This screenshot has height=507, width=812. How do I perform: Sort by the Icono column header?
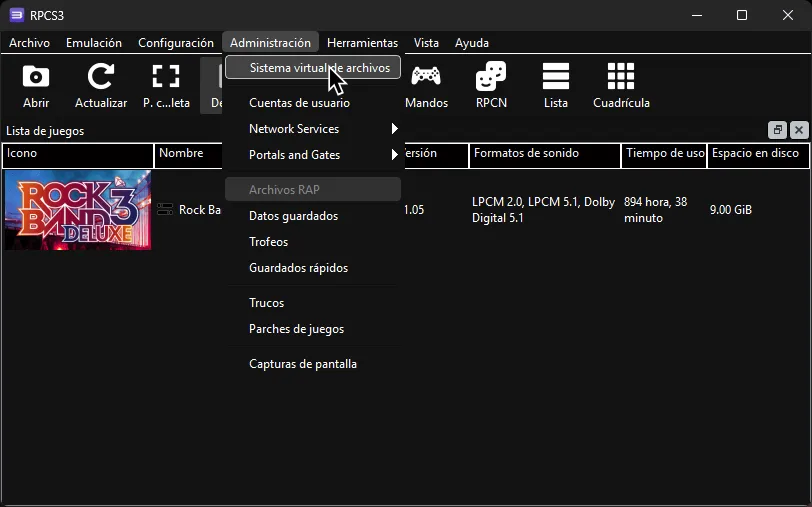[78, 155]
